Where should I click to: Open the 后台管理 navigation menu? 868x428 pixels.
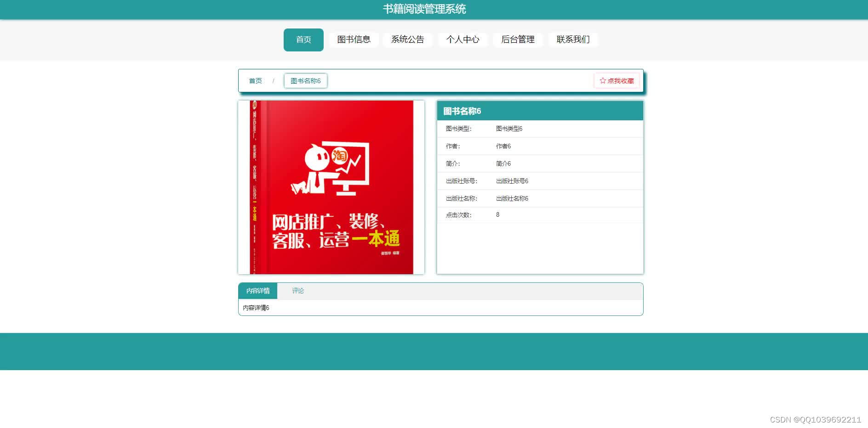pos(518,39)
